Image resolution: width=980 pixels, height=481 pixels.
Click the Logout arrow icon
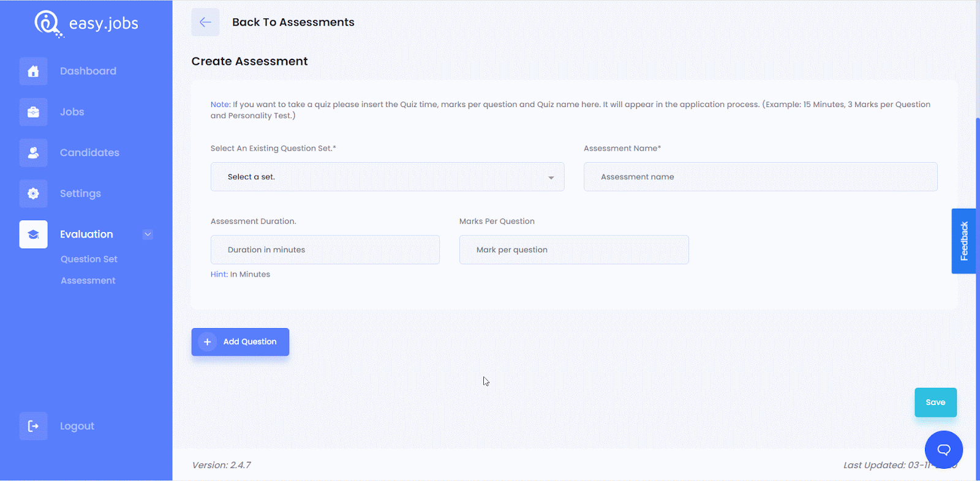coord(33,426)
